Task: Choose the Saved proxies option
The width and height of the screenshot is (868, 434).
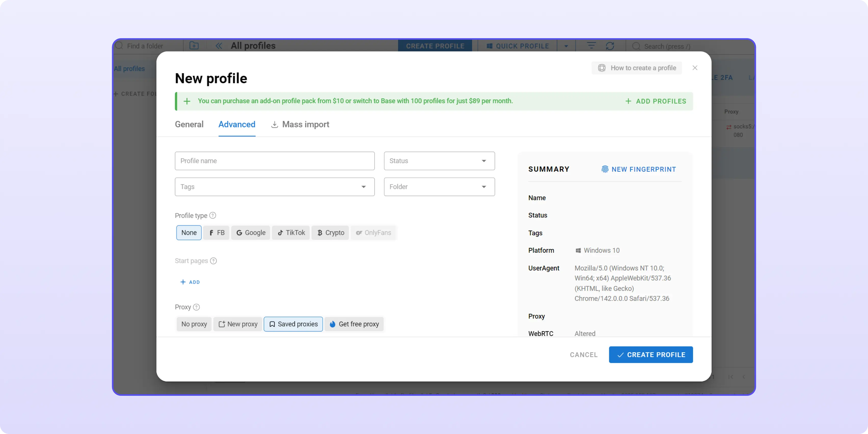Action: (293, 324)
